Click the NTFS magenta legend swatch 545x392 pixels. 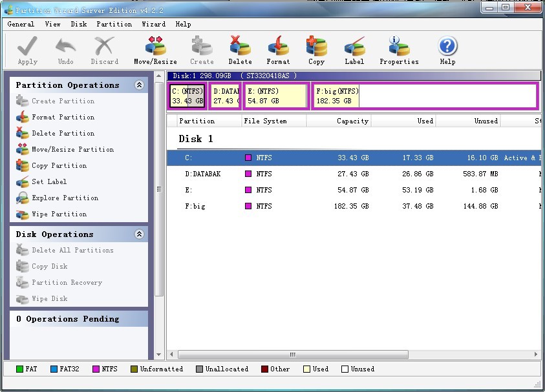click(96, 369)
